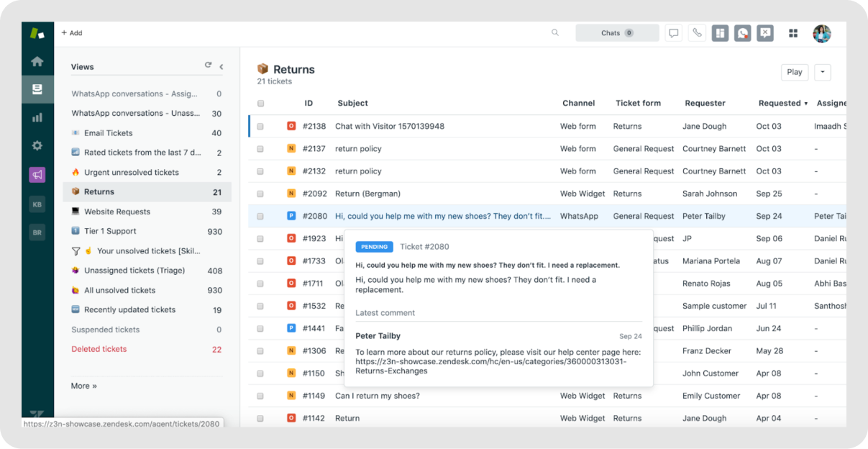Check the checkbox for ticket #2138

tap(261, 126)
